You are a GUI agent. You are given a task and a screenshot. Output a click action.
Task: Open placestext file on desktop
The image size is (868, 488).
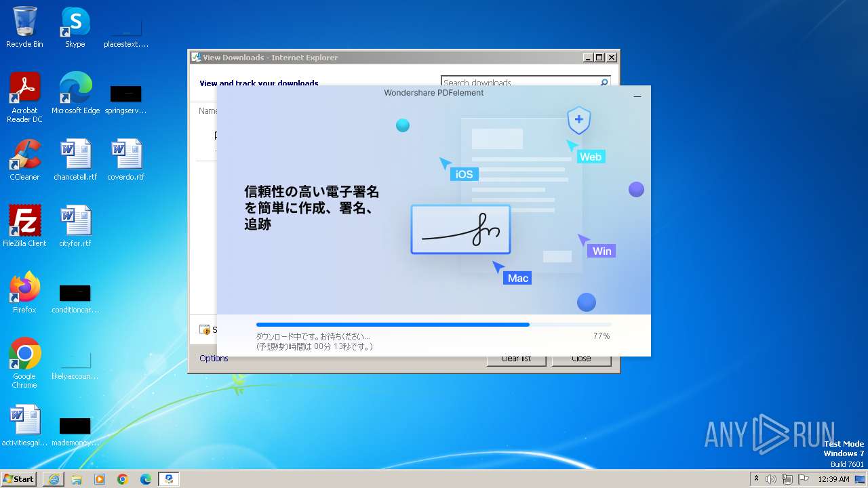coord(126,31)
